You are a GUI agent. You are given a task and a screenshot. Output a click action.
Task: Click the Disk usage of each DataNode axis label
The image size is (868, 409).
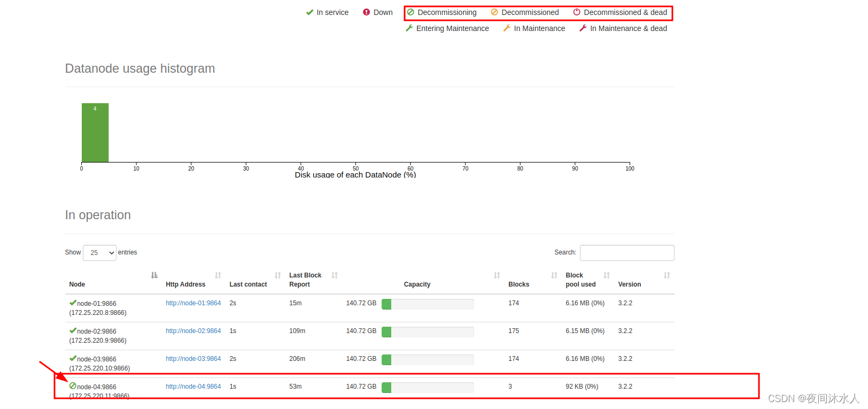click(355, 175)
